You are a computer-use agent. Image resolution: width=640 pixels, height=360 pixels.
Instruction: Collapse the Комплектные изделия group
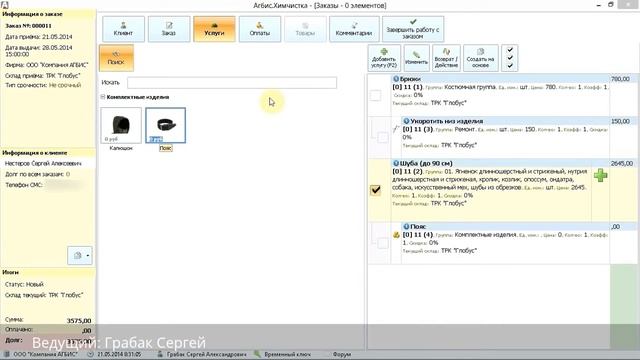point(103,97)
